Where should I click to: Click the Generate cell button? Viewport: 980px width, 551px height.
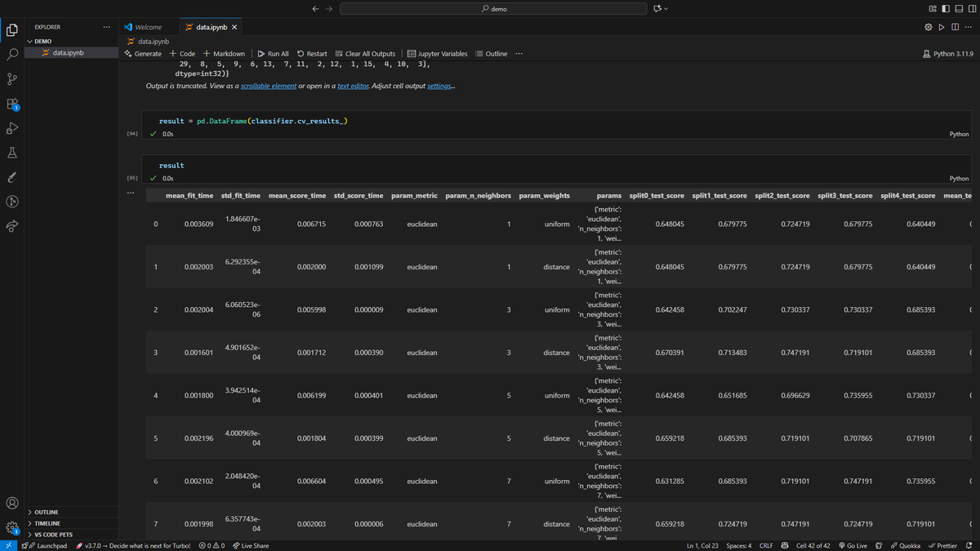coord(143,54)
